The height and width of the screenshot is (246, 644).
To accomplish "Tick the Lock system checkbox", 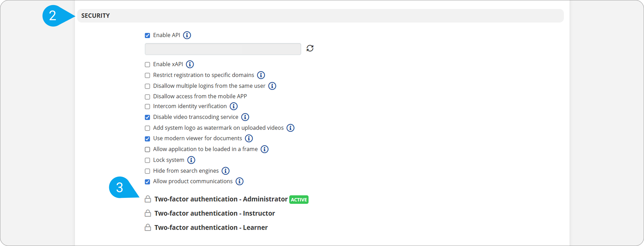I will click(147, 160).
